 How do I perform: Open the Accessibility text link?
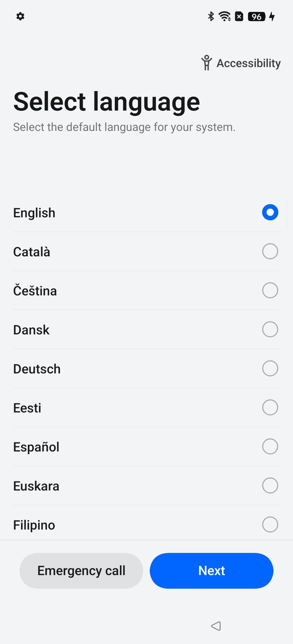[x=248, y=63]
